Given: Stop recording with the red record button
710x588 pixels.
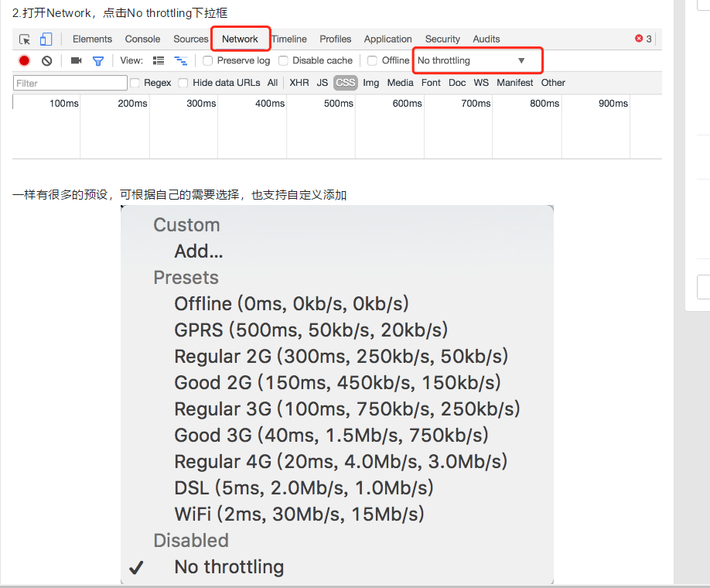Looking at the screenshot, I should (24, 60).
